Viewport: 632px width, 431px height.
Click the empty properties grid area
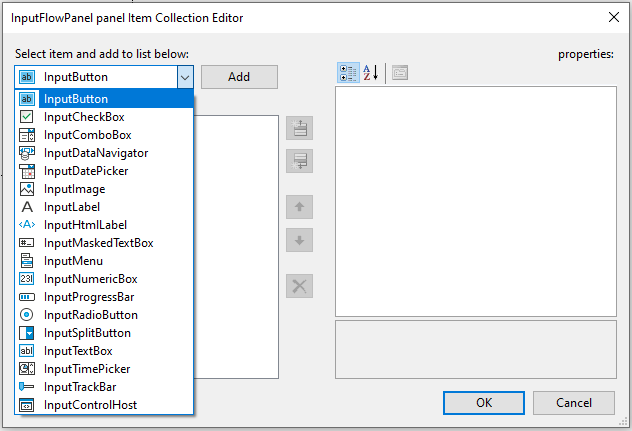point(475,200)
